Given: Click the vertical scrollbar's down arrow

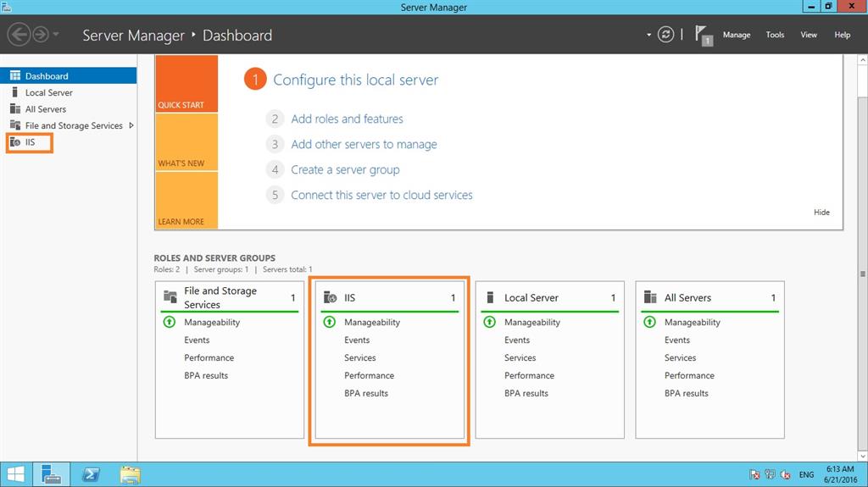Looking at the screenshot, I should pyautogui.click(x=863, y=457).
